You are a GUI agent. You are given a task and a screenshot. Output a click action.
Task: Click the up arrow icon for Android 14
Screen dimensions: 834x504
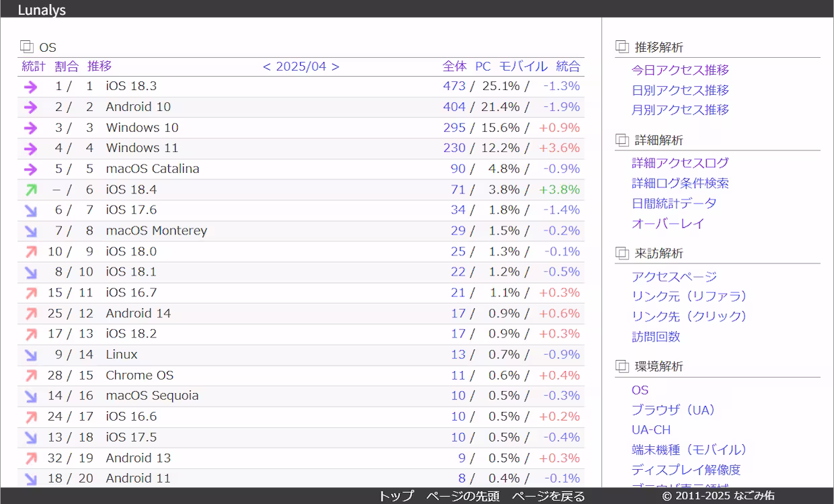click(x=30, y=314)
